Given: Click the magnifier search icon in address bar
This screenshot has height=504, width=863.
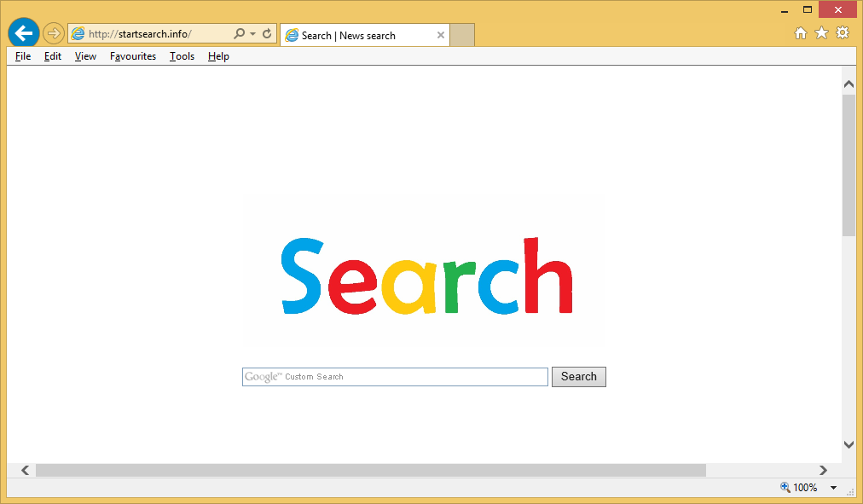Looking at the screenshot, I should 239,33.
